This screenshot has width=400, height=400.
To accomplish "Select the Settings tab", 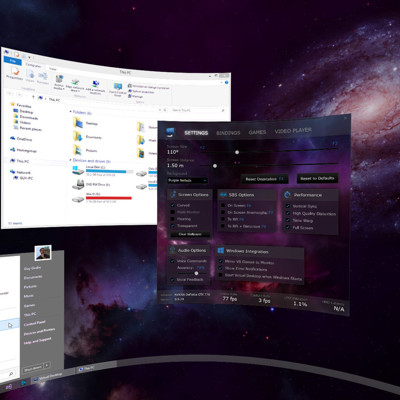I will pyautogui.click(x=196, y=133).
